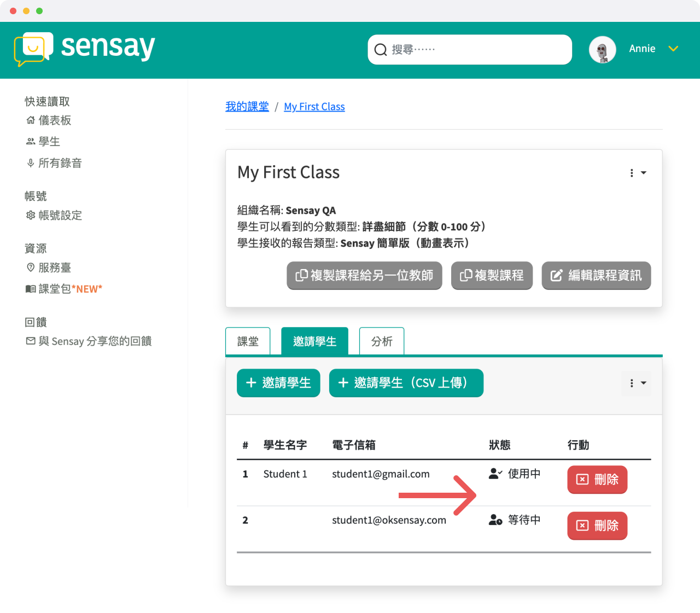
Task: Open 帳號設定 account settings
Action: tap(54, 215)
